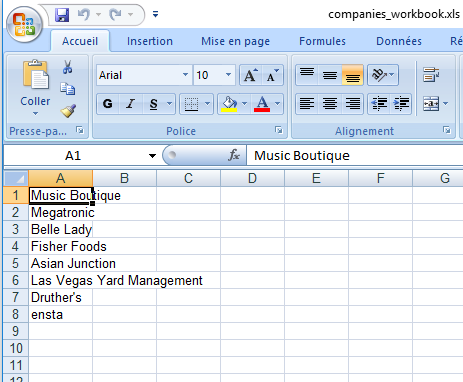Image resolution: width=463 pixels, height=382 pixels.
Task: Click the formula bar text Music Boutique
Action: tap(302, 156)
